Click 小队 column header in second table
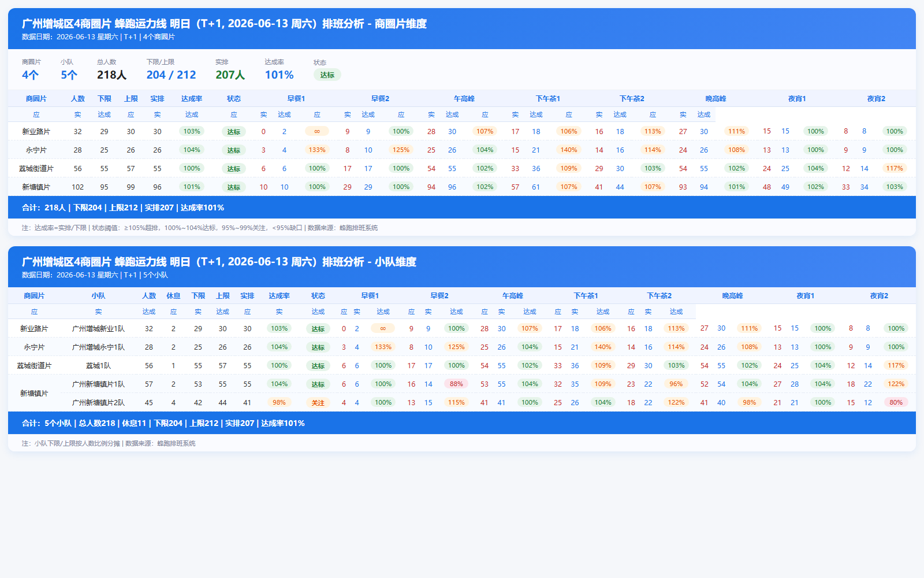This screenshot has width=924, height=578. pyautogui.click(x=98, y=296)
